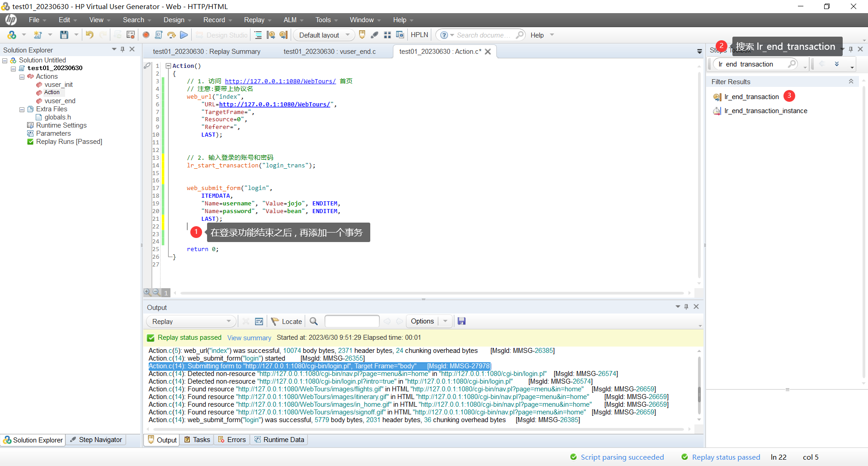Click the windows icon before HPLN
This screenshot has width=868, height=466.
[400, 35]
